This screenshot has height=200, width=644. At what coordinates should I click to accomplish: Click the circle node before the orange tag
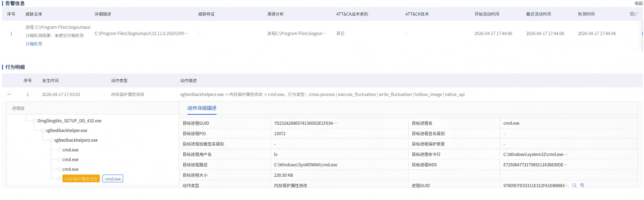pos(59,179)
